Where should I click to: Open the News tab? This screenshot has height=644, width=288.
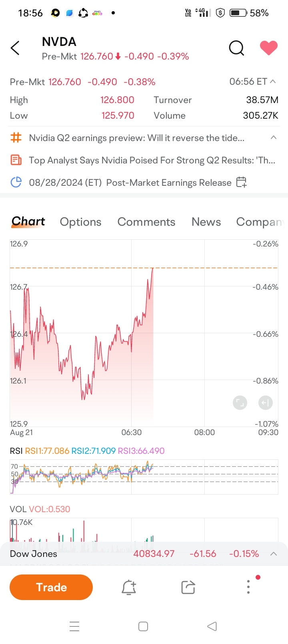point(206,222)
